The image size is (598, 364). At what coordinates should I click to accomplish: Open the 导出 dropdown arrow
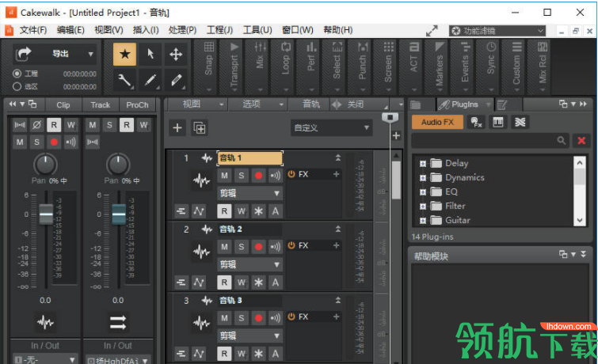[91, 54]
